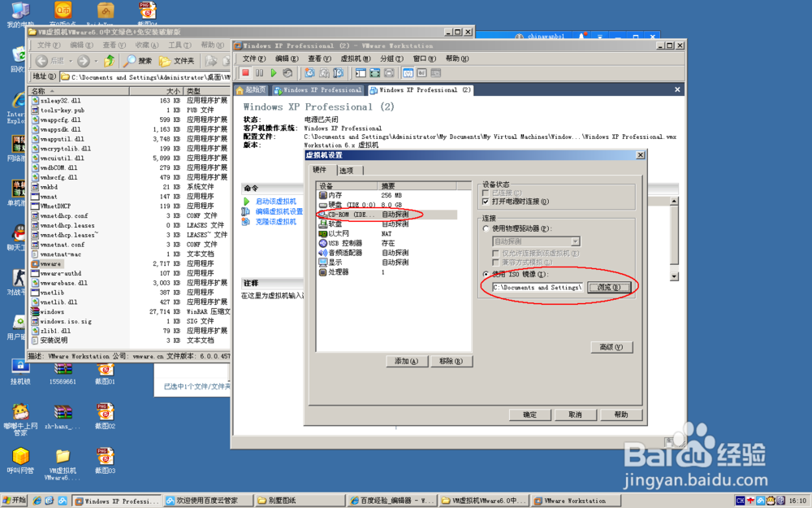Toggle 兼容方式模拟 checkbox

(x=496, y=263)
